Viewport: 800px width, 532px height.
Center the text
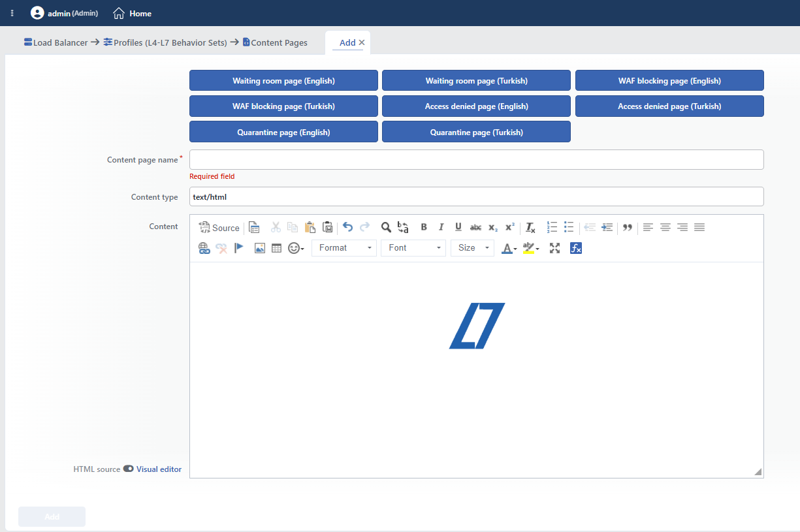[x=665, y=227]
